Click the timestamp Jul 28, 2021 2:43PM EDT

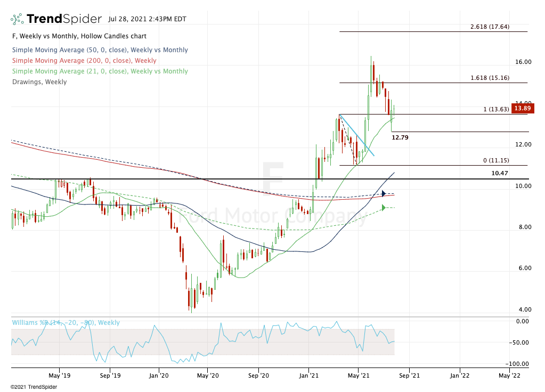click(x=148, y=19)
